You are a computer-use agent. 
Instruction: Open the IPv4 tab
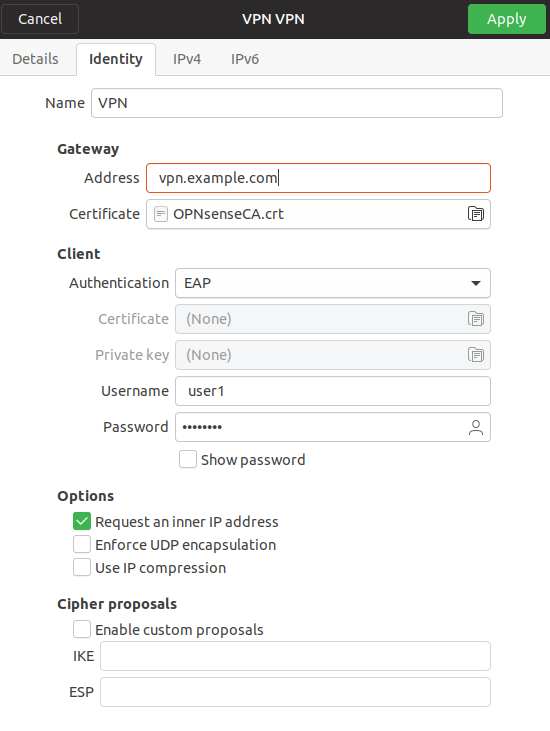(x=187, y=59)
